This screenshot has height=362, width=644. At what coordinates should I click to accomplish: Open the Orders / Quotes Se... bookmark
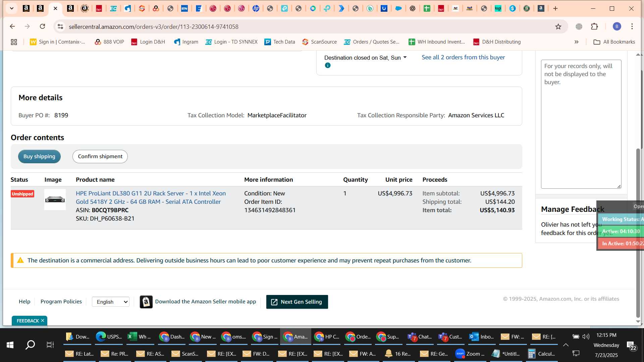click(372, 42)
